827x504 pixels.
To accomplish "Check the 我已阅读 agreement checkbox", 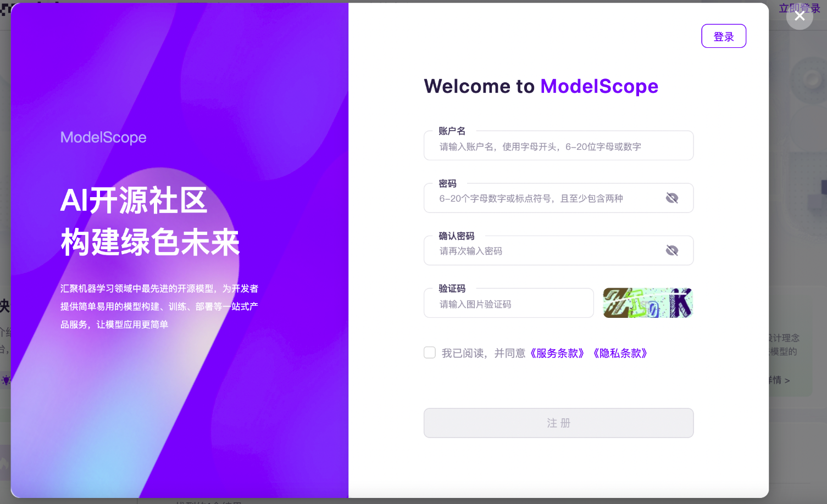I will (x=429, y=352).
